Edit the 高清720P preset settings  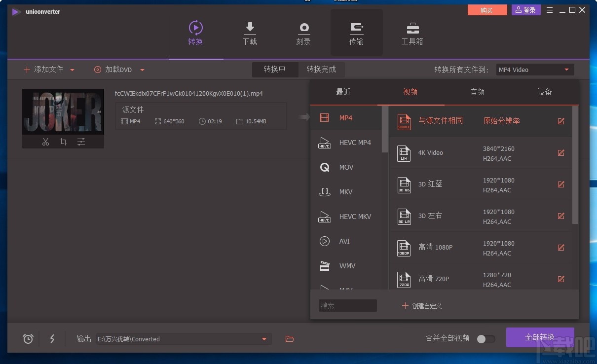(561, 279)
